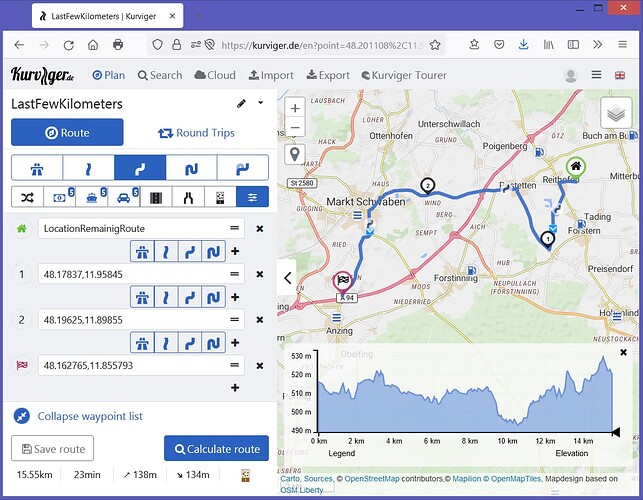Zoom out of the map
The width and height of the screenshot is (643, 500).
[x=294, y=128]
